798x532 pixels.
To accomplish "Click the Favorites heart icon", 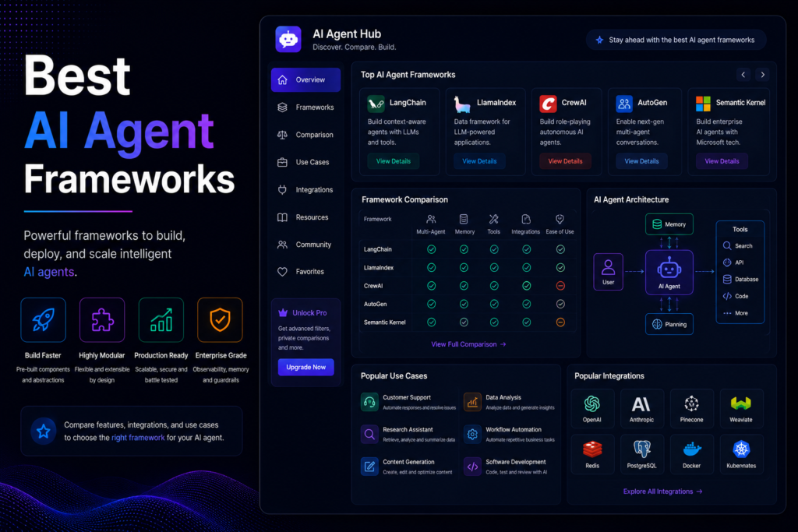I will 282,272.
